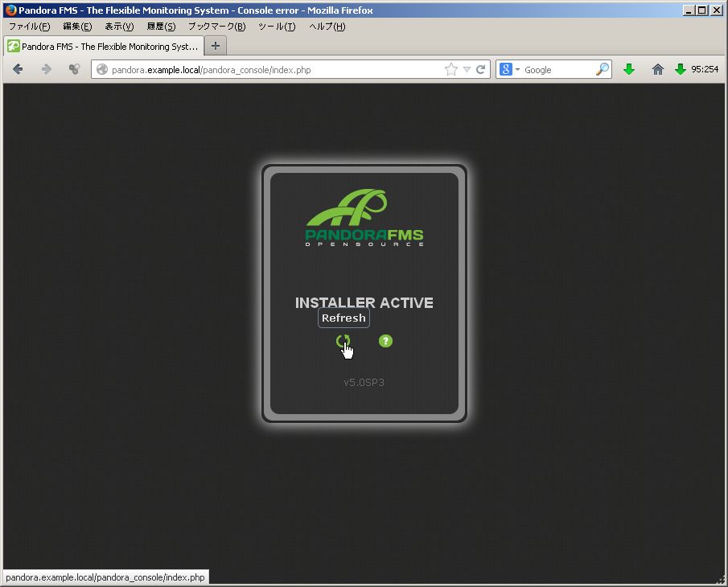Viewport: 728px width, 587px height.
Task: Bookmark this page with the star icon
Action: tap(450, 70)
